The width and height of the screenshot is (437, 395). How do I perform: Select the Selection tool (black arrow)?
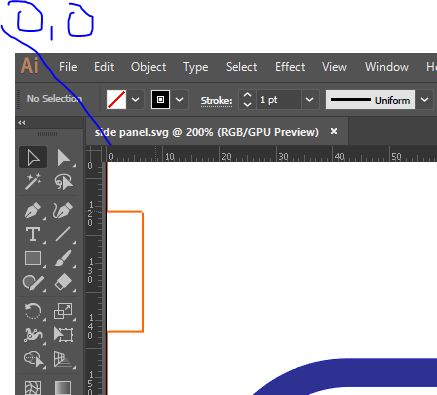(x=33, y=157)
